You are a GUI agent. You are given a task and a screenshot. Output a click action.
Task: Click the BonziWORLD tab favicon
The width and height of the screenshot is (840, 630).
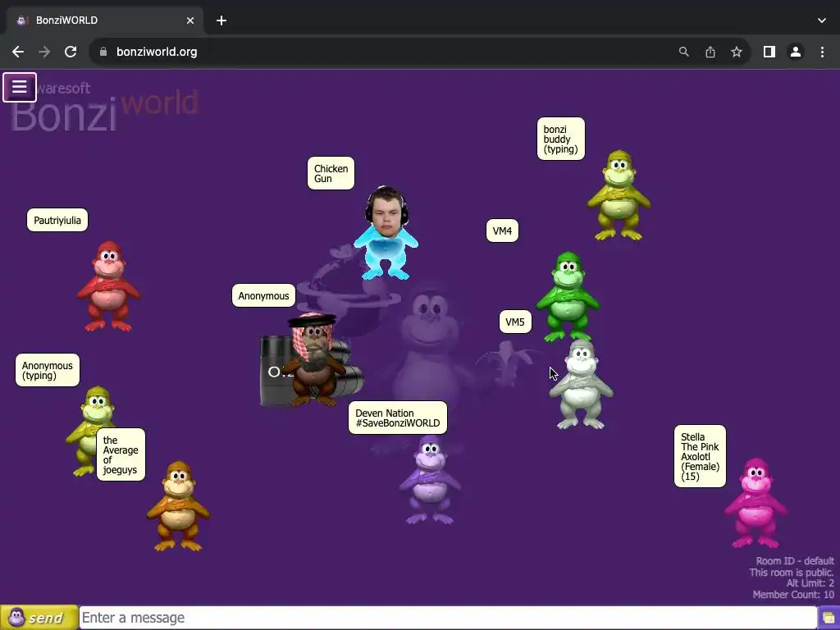coord(22,21)
